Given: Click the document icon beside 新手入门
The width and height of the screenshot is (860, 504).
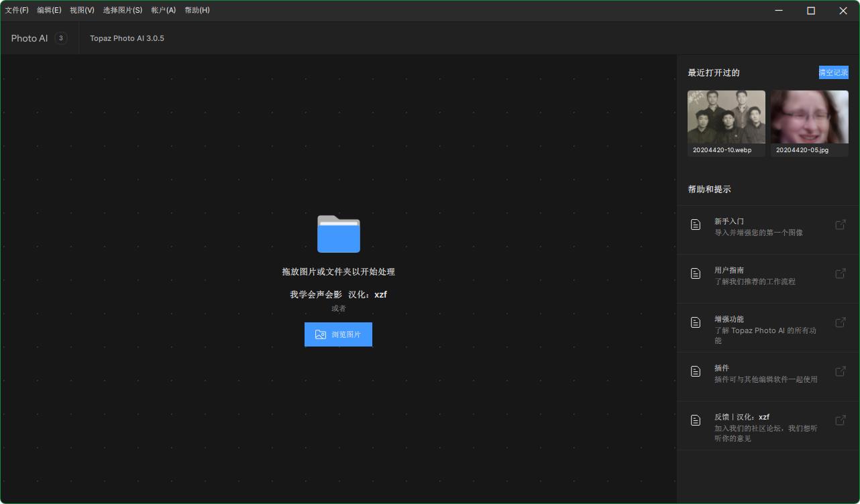Looking at the screenshot, I should pos(696,225).
